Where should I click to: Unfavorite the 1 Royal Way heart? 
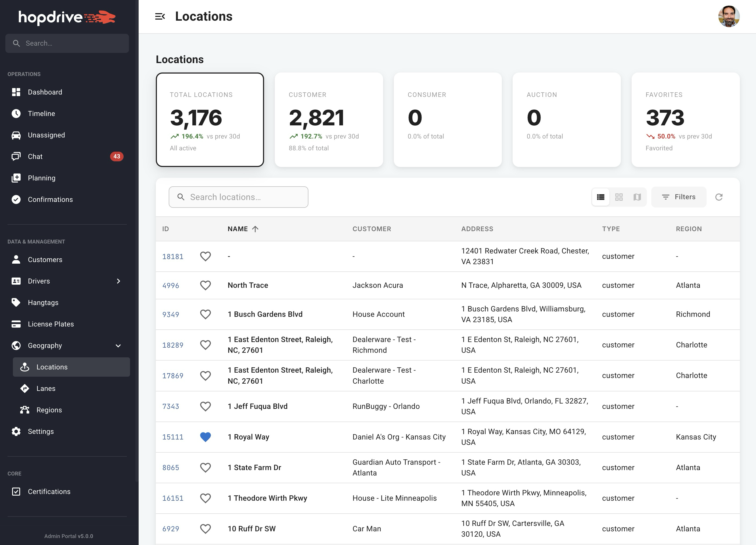(205, 437)
